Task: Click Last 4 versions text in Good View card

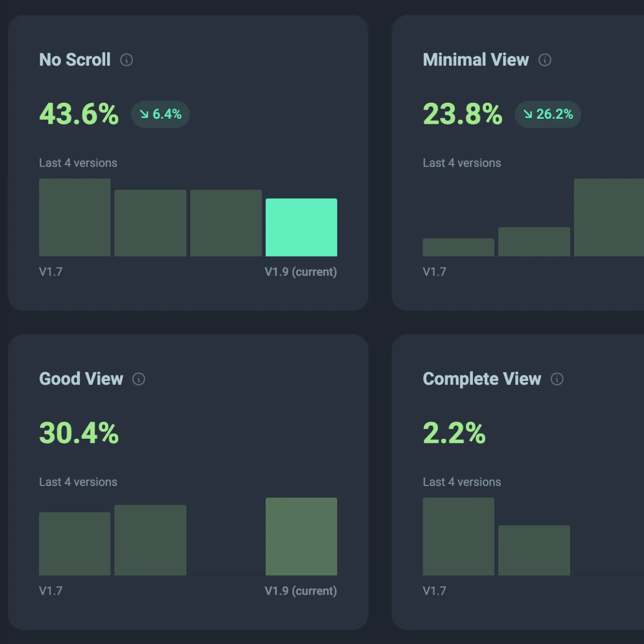Action: pyautogui.click(x=78, y=482)
